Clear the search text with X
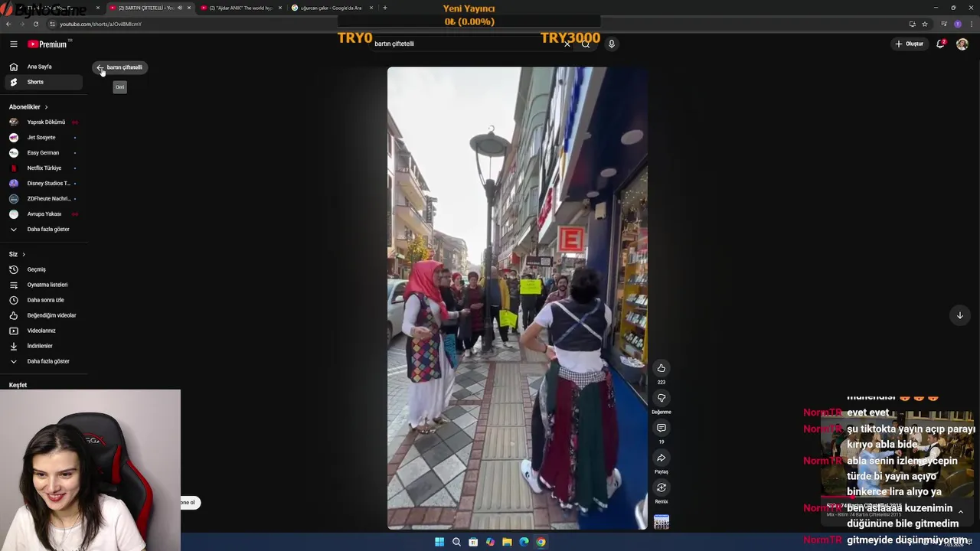Image resolution: width=980 pixels, height=551 pixels. coord(567,44)
